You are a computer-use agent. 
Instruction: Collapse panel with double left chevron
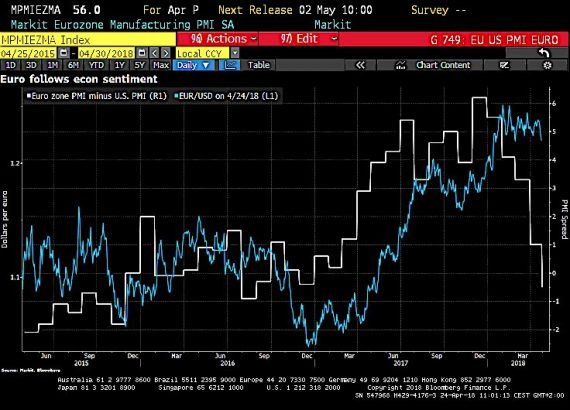(360, 65)
